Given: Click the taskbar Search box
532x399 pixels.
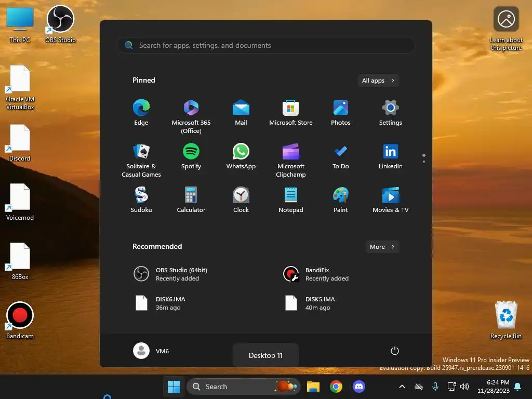Looking at the screenshot, I should (x=244, y=387).
